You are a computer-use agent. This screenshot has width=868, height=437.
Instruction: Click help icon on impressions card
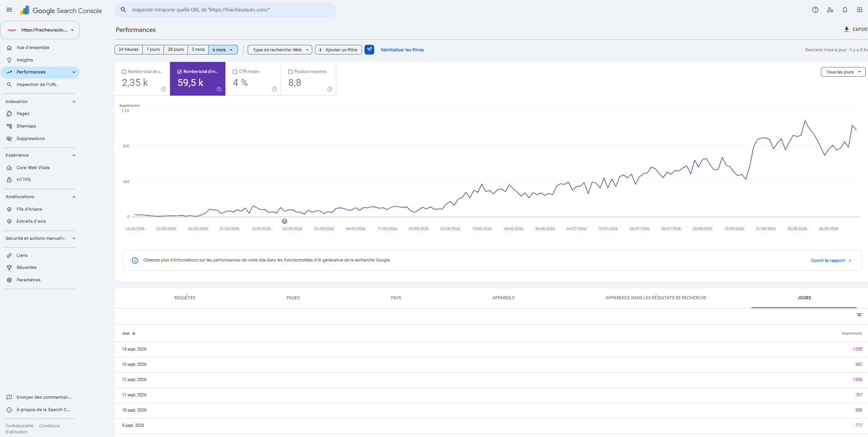[x=219, y=89]
